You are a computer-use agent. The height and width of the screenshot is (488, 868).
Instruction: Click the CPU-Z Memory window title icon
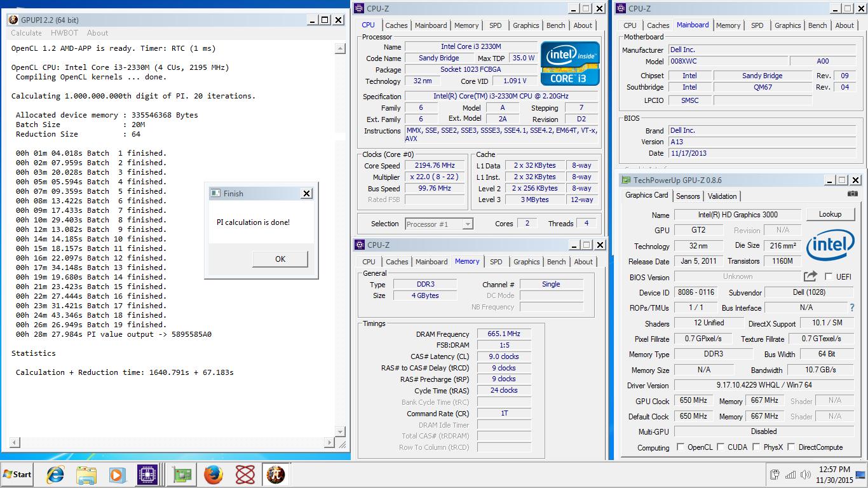coord(360,245)
